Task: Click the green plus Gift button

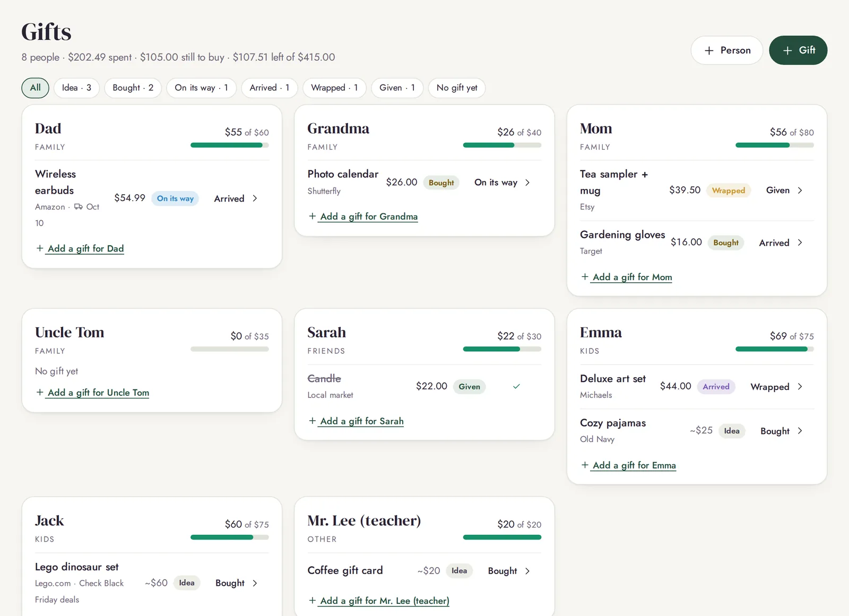Action: click(798, 50)
